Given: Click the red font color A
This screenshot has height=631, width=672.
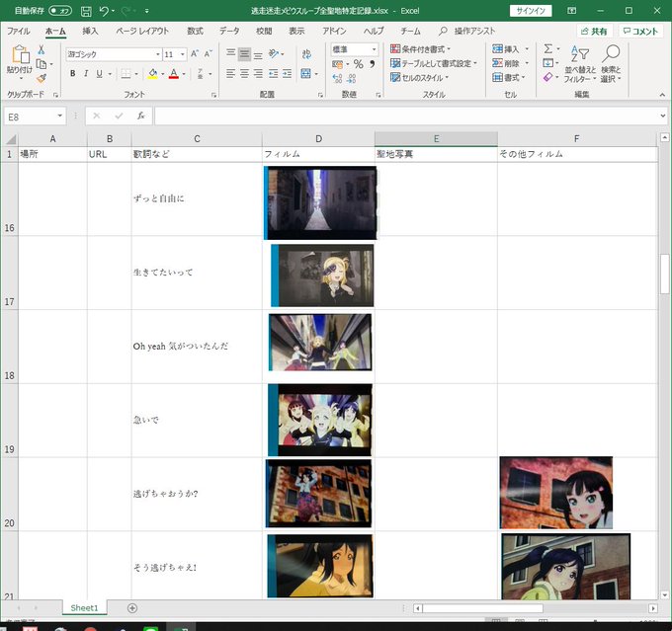Looking at the screenshot, I should (174, 74).
